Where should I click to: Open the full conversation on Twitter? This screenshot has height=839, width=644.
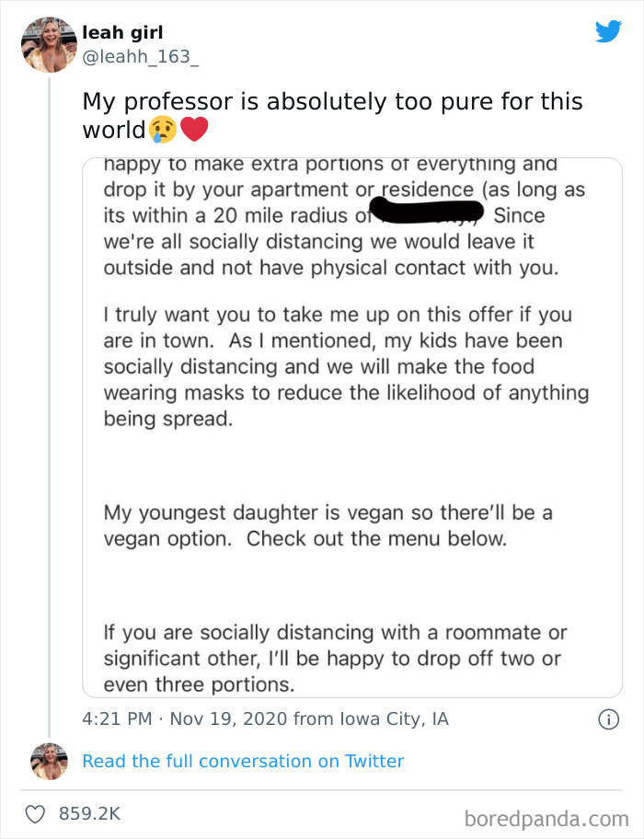243,761
